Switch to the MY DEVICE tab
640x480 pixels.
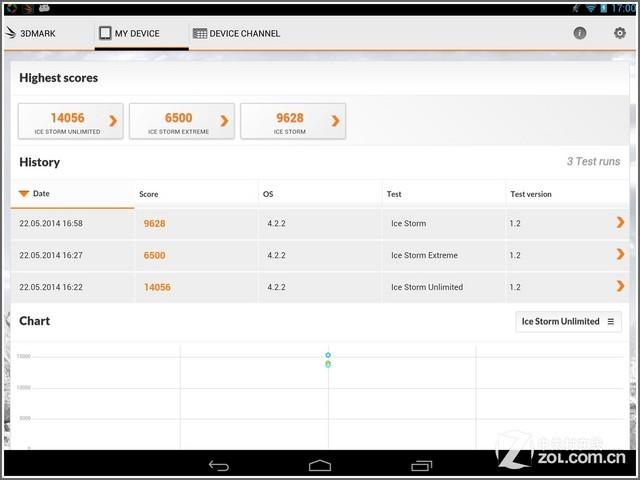[x=141, y=33]
